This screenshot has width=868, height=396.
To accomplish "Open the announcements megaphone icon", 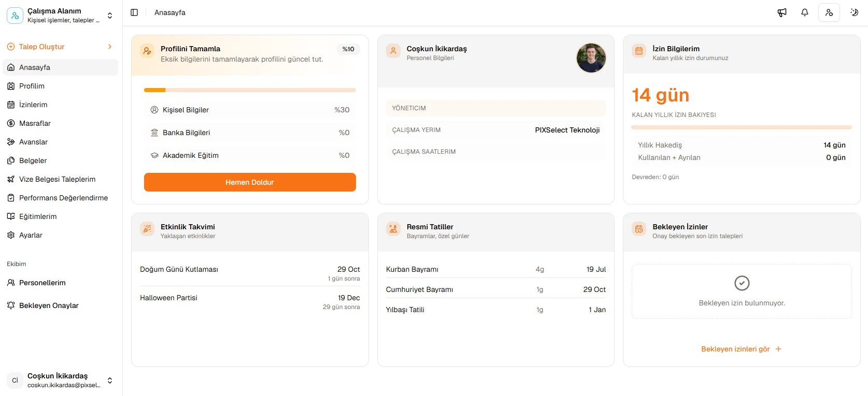I will click(782, 12).
